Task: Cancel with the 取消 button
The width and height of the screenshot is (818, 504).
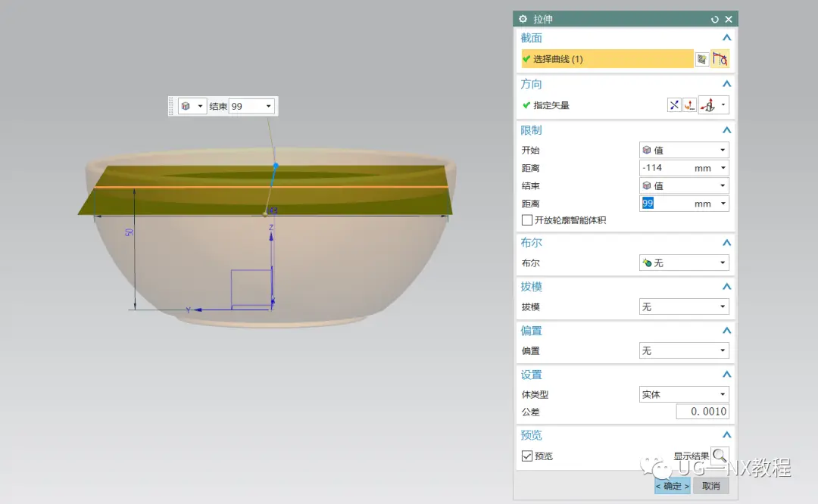Action: coord(710,486)
